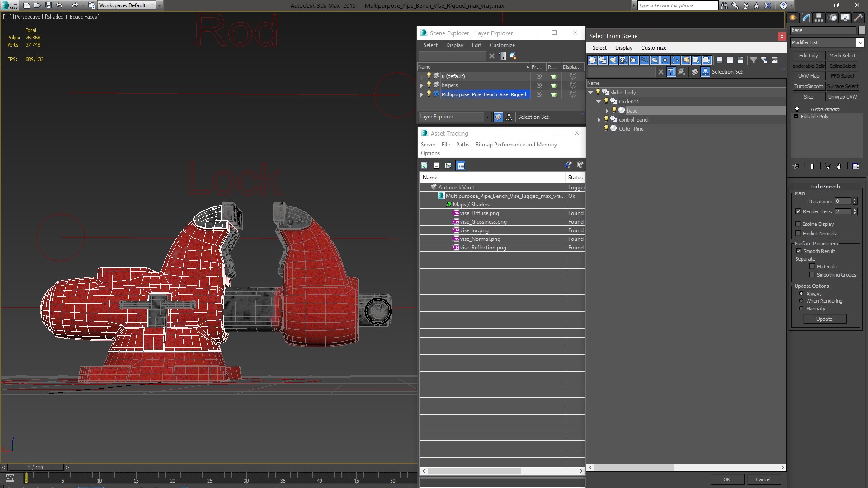Open Bitmap Performance and Memory menu
Image resolution: width=868 pixels, height=488 pixels.
click(516, 145)
